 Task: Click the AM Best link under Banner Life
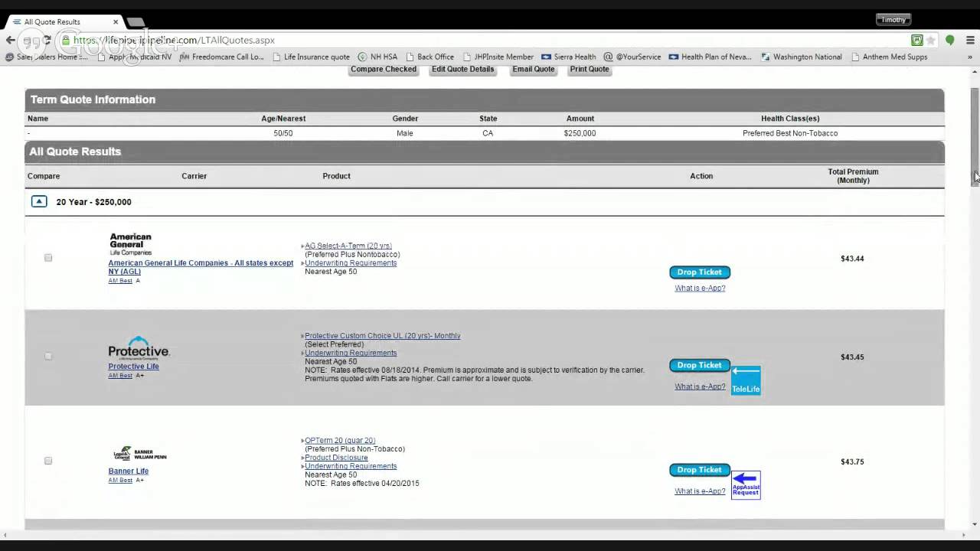click(x=120, y=481)
